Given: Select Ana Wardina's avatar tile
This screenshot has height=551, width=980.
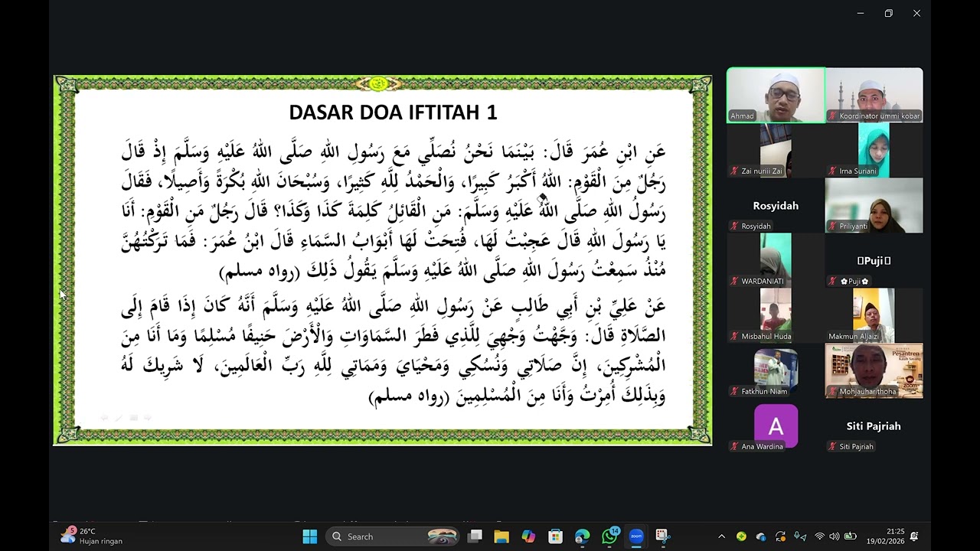Looking at the screenshot, I should coord(776,425).
